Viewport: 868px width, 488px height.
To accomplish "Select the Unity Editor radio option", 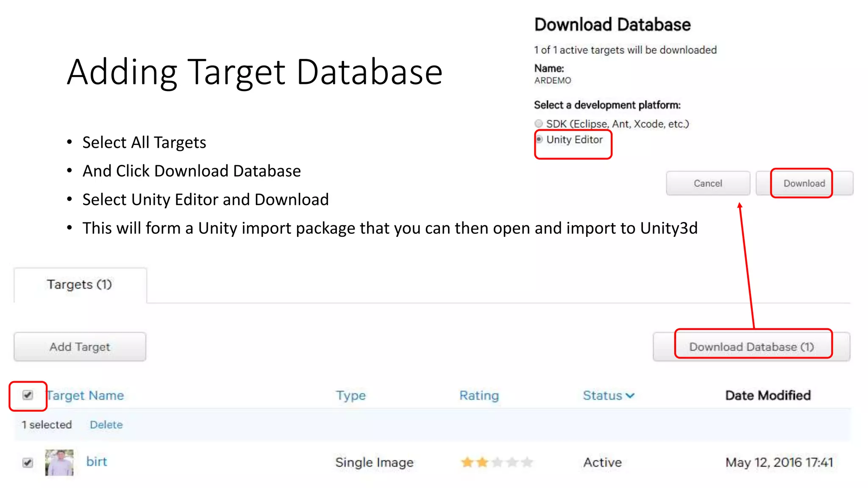I will [539, 139].
